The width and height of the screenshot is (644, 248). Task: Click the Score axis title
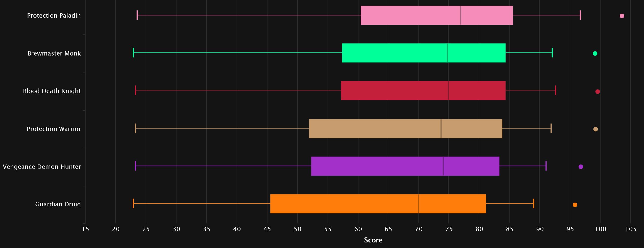pos(373,240)
